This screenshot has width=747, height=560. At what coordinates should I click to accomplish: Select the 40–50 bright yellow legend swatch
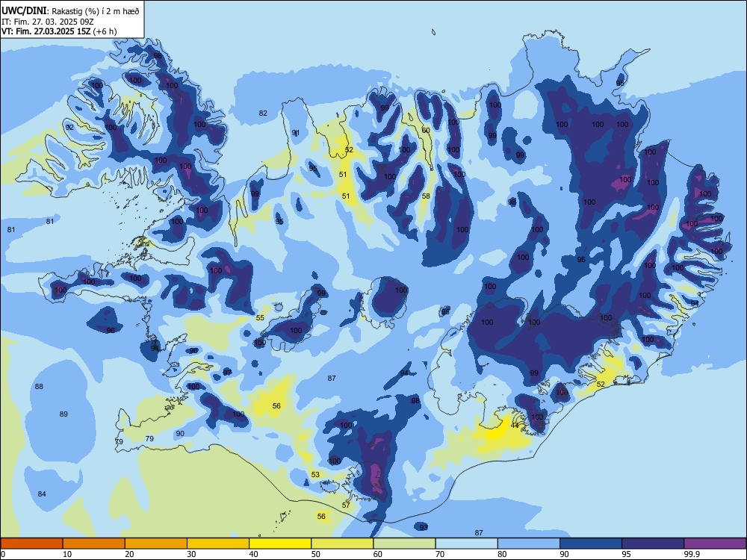280,544
